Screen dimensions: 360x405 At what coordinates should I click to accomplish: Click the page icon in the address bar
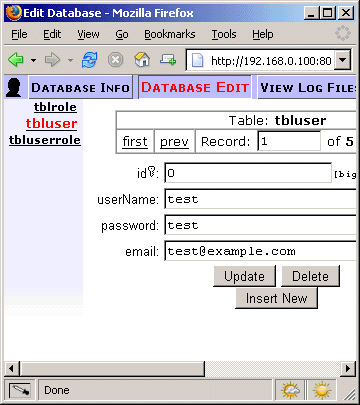[x=197, y=60]
